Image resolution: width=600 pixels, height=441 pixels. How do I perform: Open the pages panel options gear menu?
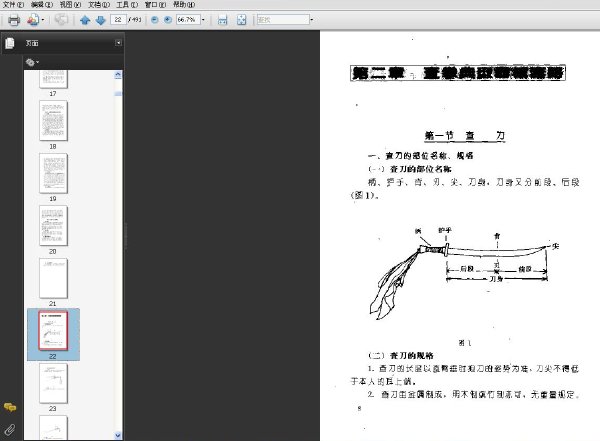click(32, 62)
